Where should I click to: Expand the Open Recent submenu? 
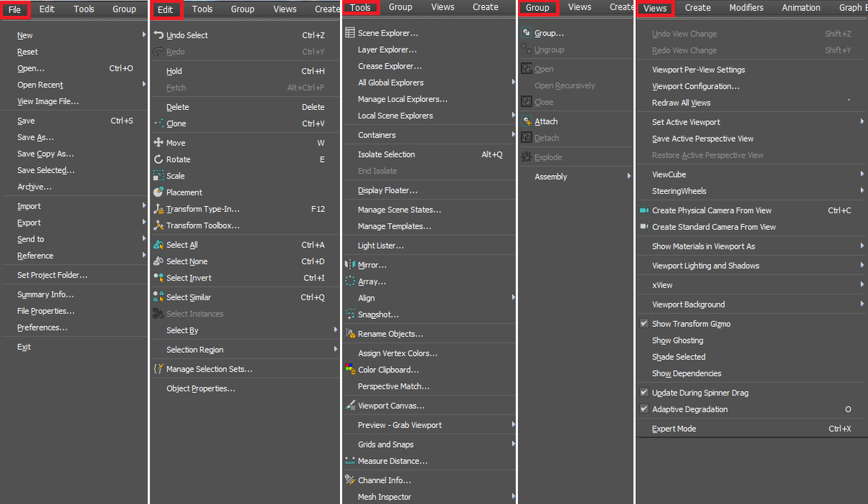pos(145,85)
